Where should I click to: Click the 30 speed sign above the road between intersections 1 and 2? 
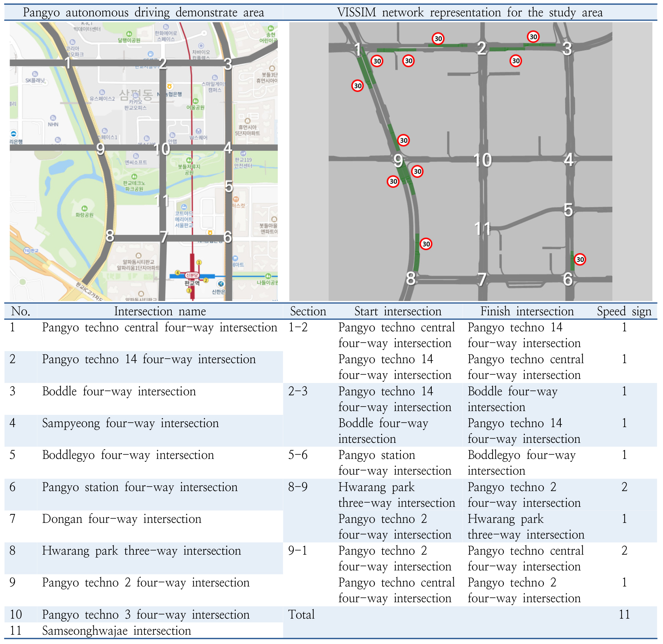click(x=438, y=39)
